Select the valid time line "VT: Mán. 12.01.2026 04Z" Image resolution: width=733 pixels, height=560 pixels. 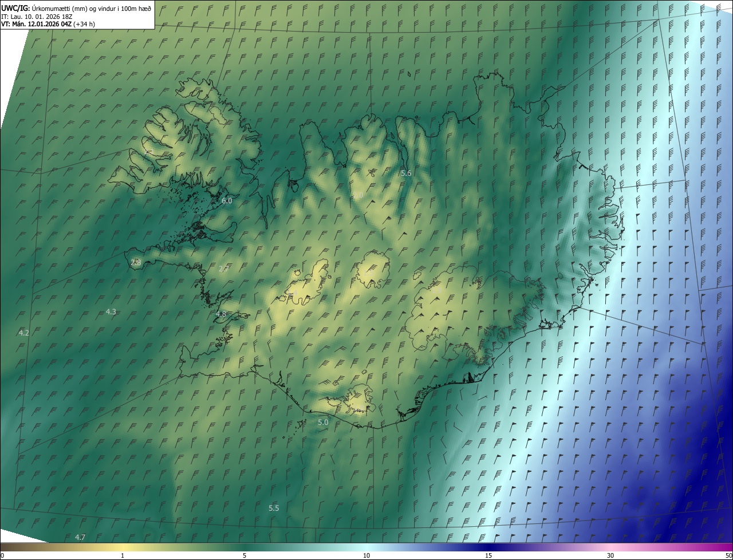coord(37,24)
